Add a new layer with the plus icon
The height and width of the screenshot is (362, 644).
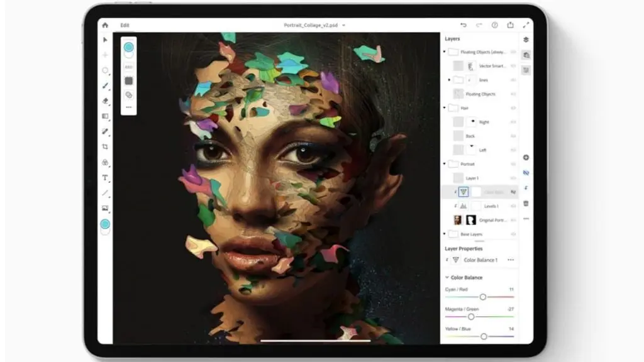click(x=526, y=158)
